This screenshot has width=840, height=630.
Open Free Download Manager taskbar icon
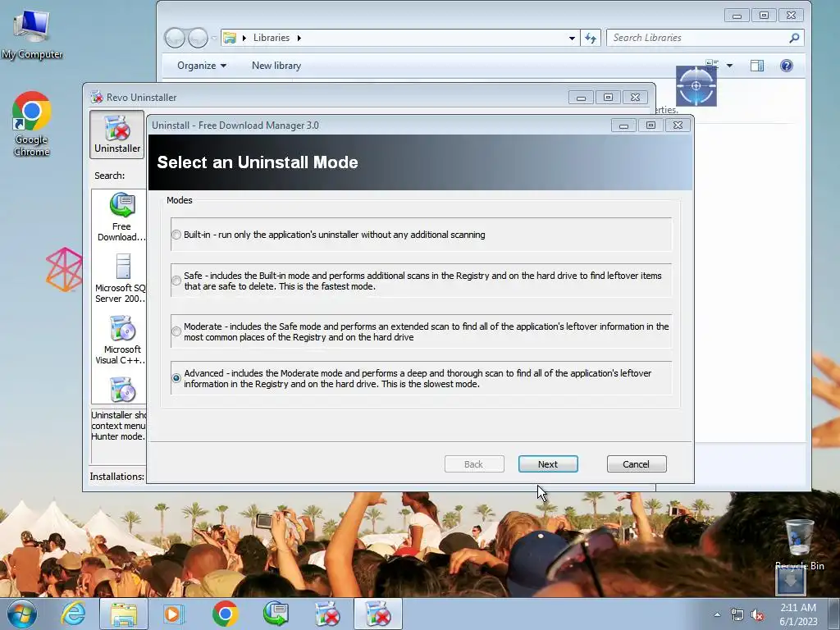pyautogui.click(x=276, y=614)
